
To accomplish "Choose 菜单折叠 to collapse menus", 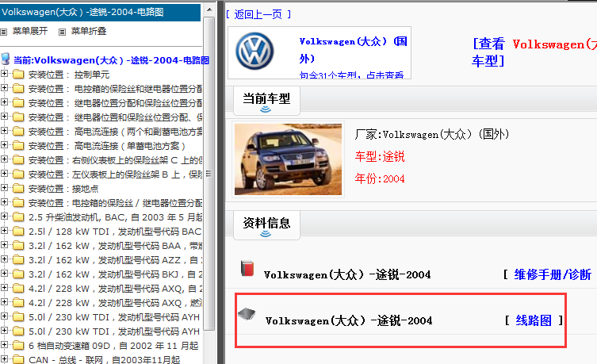I will point(89,31).
